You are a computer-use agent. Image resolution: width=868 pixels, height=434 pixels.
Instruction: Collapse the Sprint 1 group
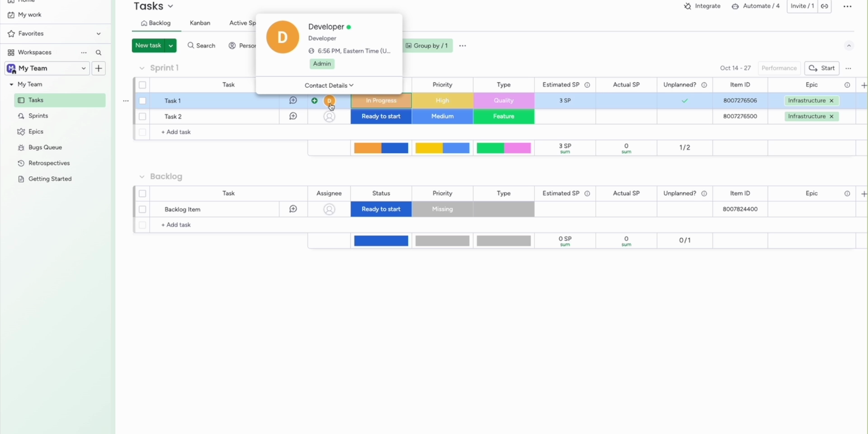point(142,68)
